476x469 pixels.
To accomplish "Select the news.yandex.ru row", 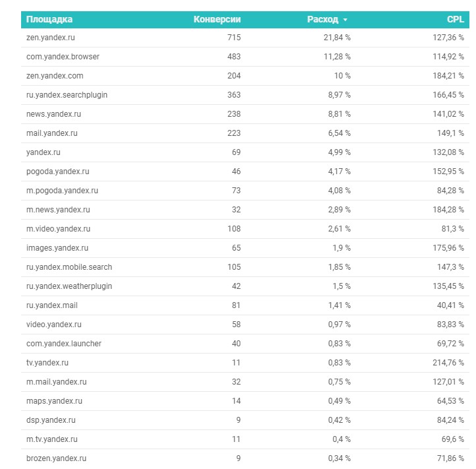I will (x=53, y=114).
